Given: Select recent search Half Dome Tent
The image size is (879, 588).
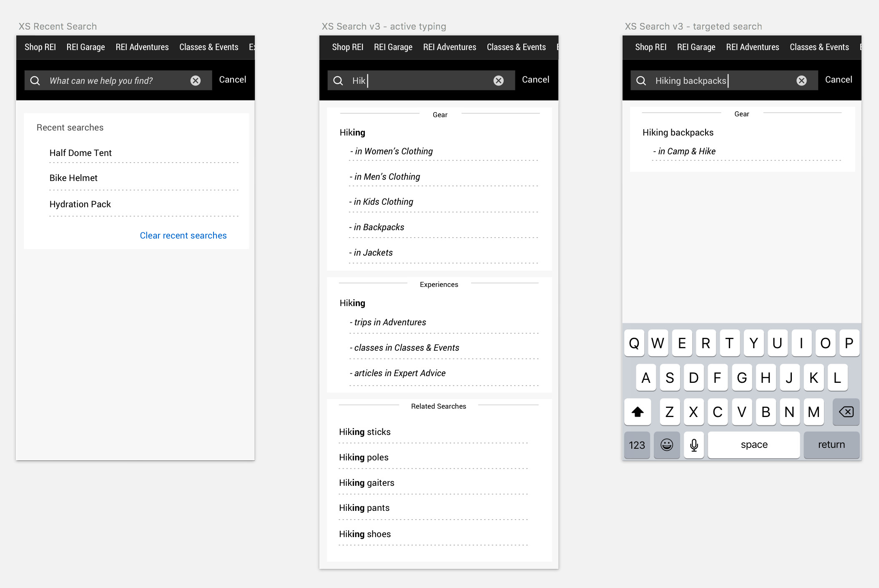Looking at the screenshot, I should [80, 153].
